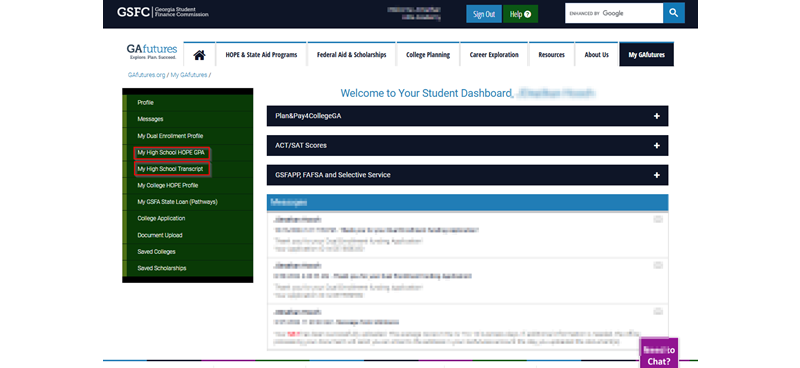This screenshot has width=800, height=368.
Task: Open the first message envelope icon
Action: [658, 219]
